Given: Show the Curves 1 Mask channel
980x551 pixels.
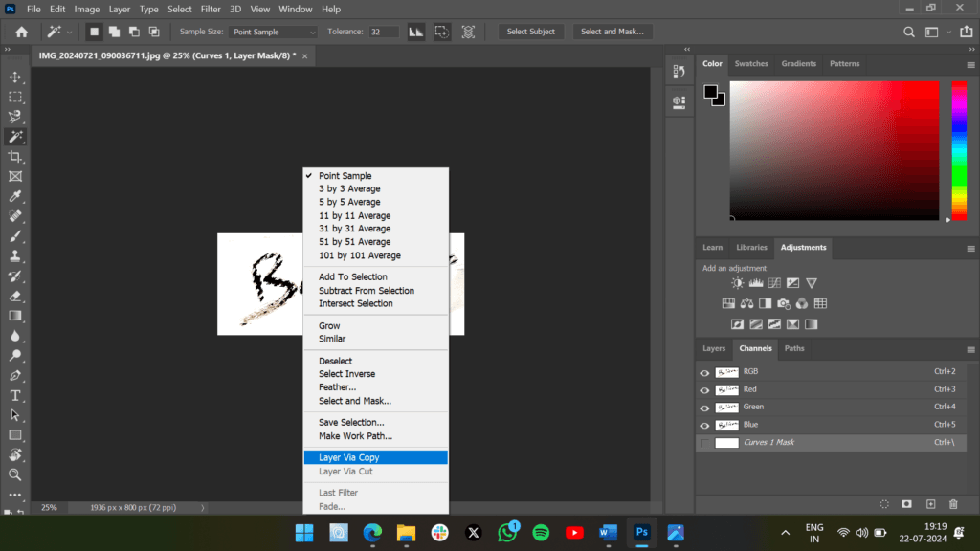Looking at the screenshot, I should pyautogui.click(x=704, y=443).
